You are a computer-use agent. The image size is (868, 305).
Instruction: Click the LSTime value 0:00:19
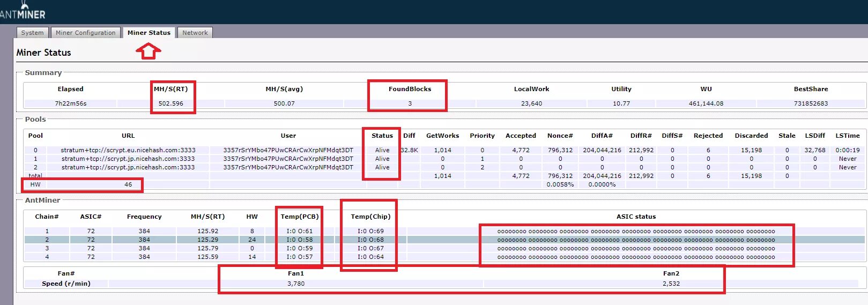(848, 150)
